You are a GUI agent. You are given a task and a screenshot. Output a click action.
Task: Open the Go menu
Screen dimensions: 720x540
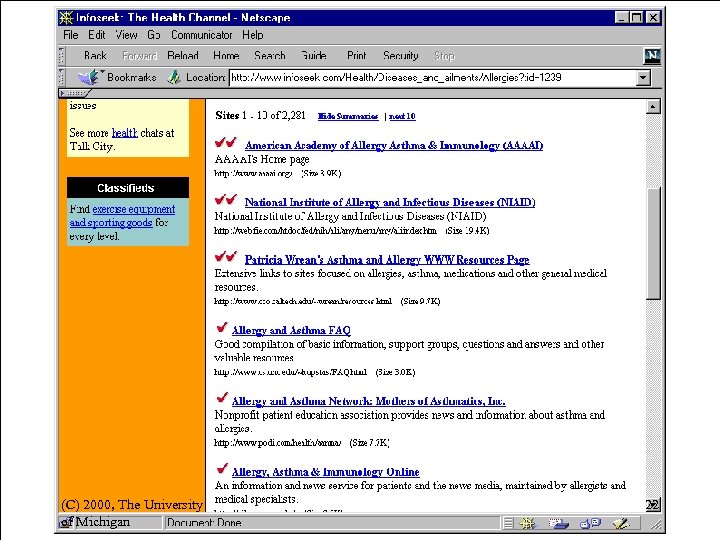[x=154, y=35]
